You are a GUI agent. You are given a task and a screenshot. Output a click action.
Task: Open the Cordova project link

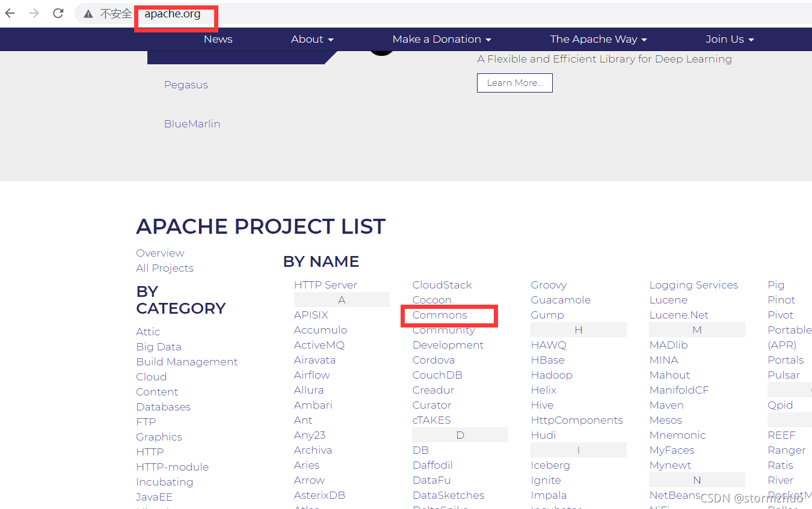pos(434,360)
